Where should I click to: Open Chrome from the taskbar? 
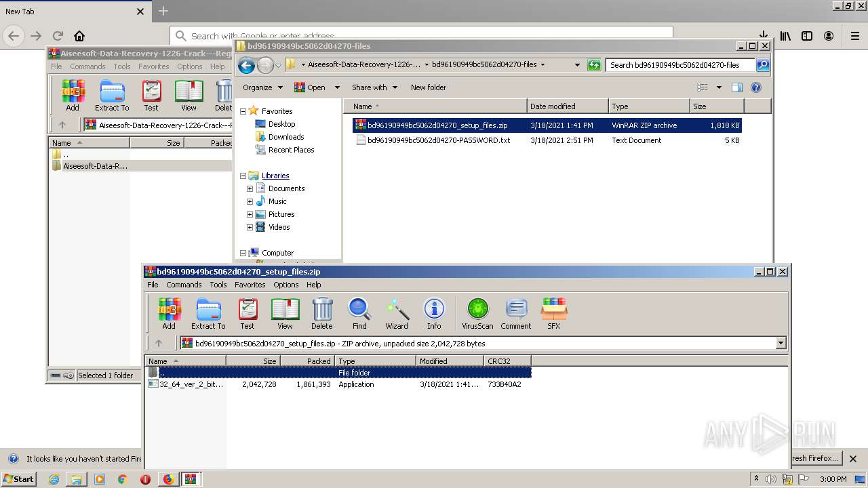tap(122, 479)
